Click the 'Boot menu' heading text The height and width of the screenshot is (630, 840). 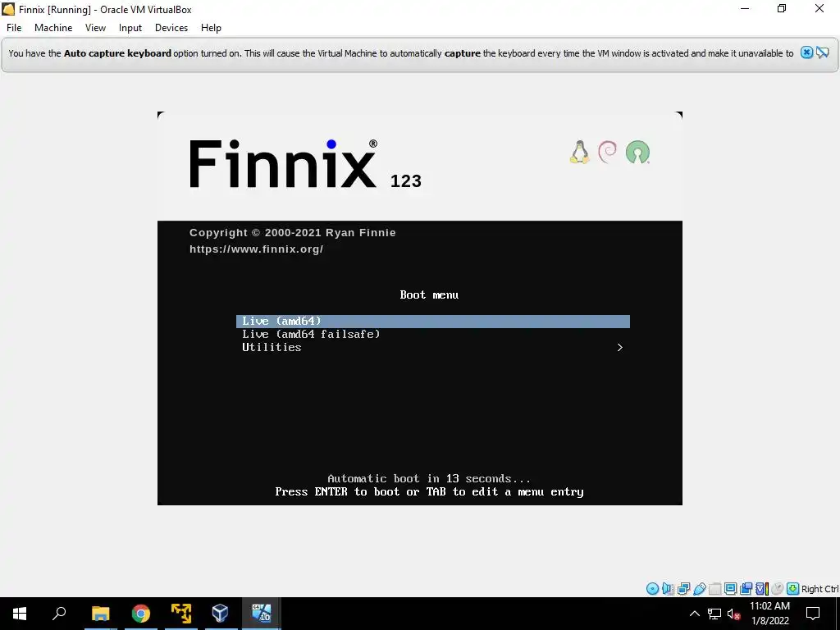click(x=429, y=294)
